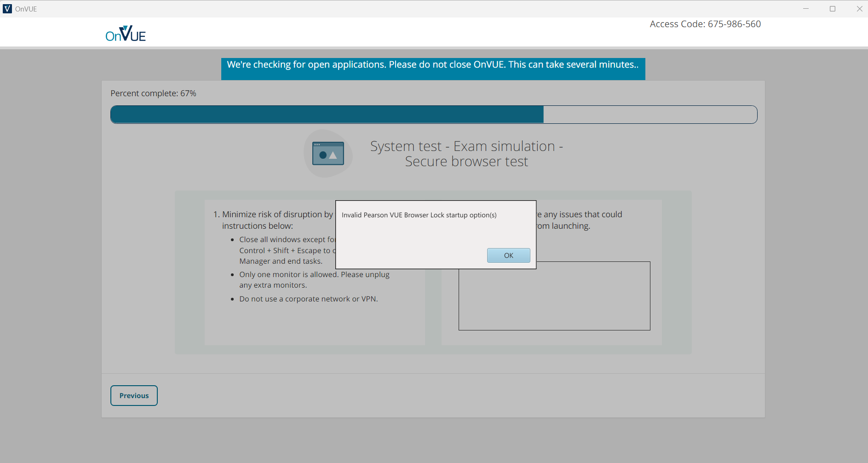The height and width of the screenshot is (463, 868).
Task: Click the 'Close all windows except' bullet
Action: pos(287,250)
